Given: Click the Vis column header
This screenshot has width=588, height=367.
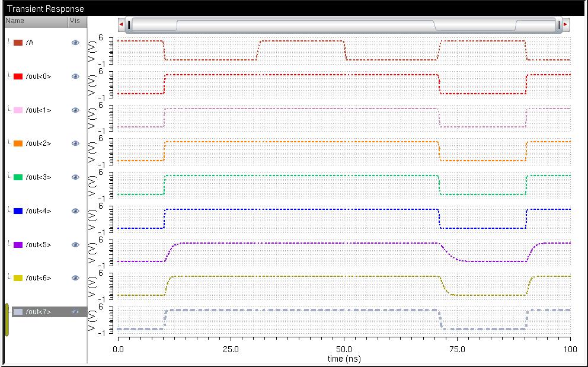Looking at the screenshot, I should (x=78, y=21).
